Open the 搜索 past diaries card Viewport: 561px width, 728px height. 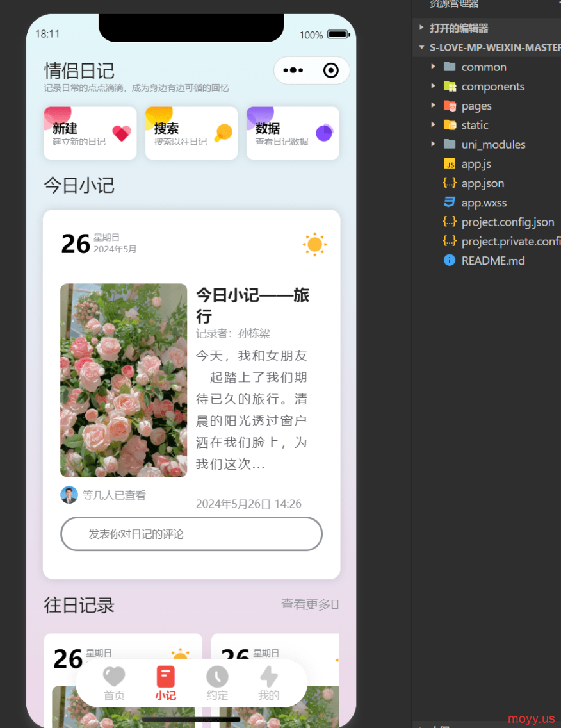(x=191, y=133)
